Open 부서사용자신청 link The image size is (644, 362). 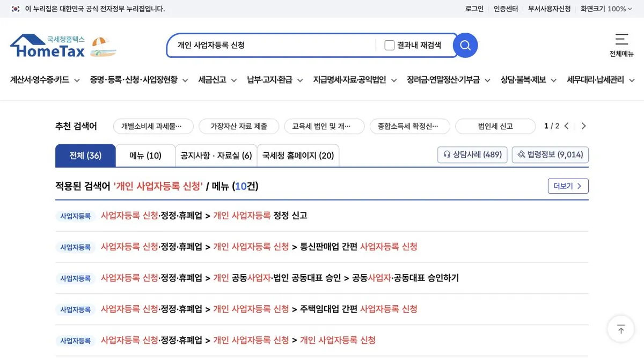tap(550, 9)
